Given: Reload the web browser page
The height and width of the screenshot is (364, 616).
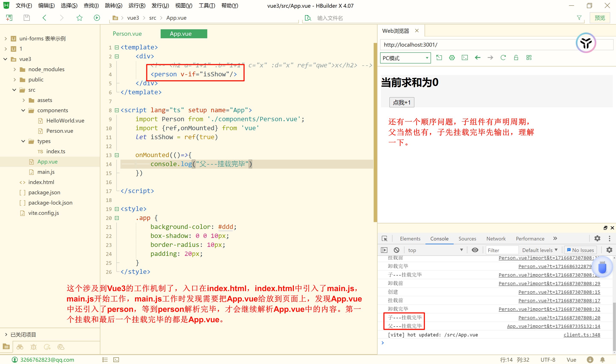Looking at the screenshot, I should (x=503, y=58).
